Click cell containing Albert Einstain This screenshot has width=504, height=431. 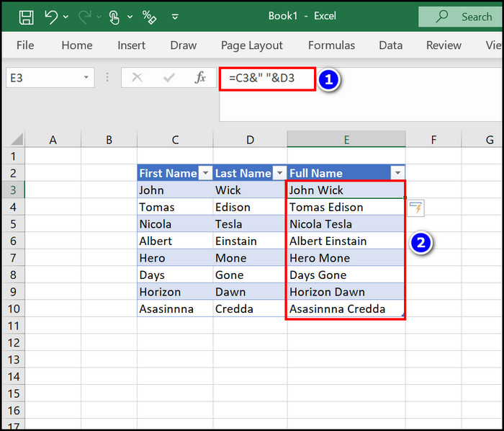pyautogui.click(x=346, y=241)
